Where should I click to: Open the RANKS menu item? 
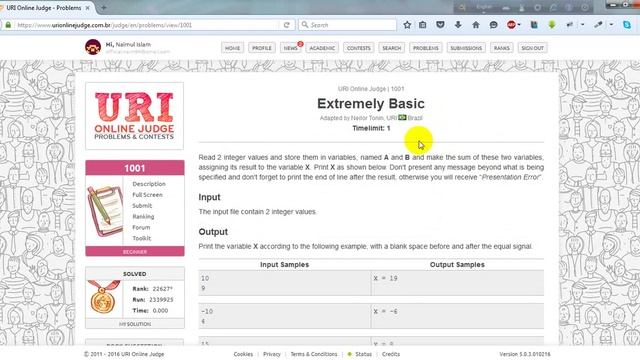coord(502,48)
